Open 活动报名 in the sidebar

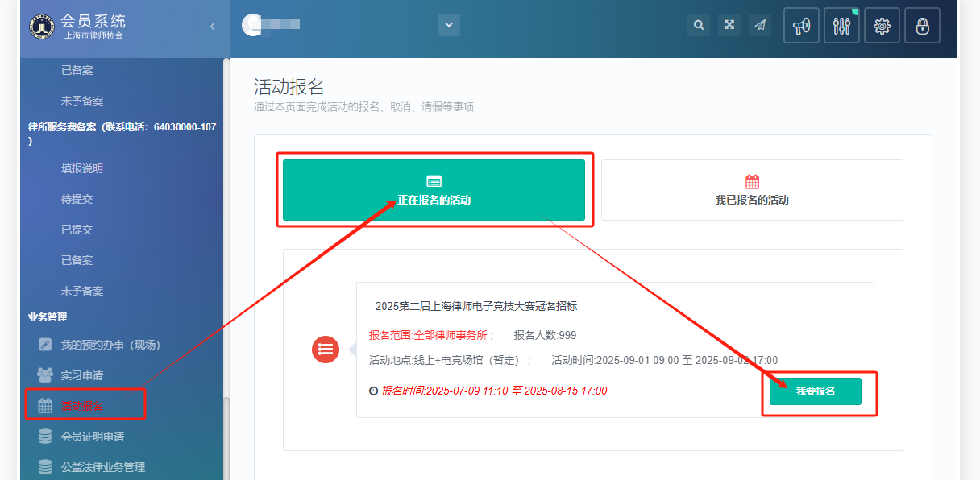click(82, 406)
